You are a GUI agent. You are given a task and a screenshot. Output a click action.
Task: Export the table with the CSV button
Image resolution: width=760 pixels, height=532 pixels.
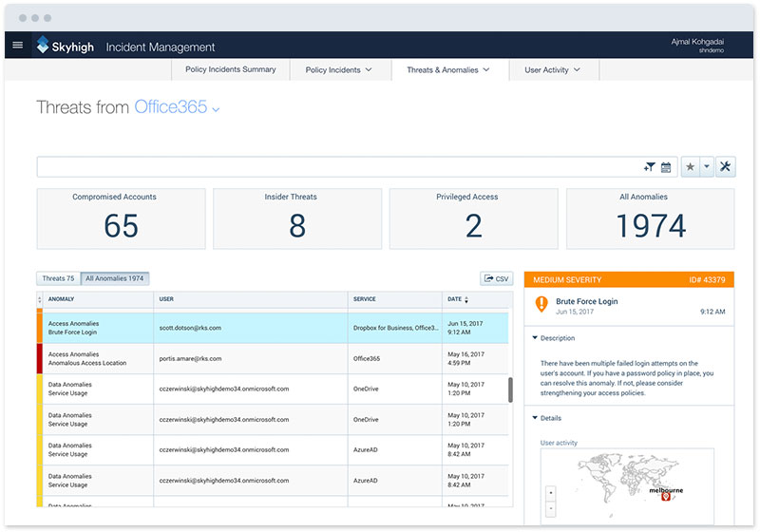(x=497, y=278)
